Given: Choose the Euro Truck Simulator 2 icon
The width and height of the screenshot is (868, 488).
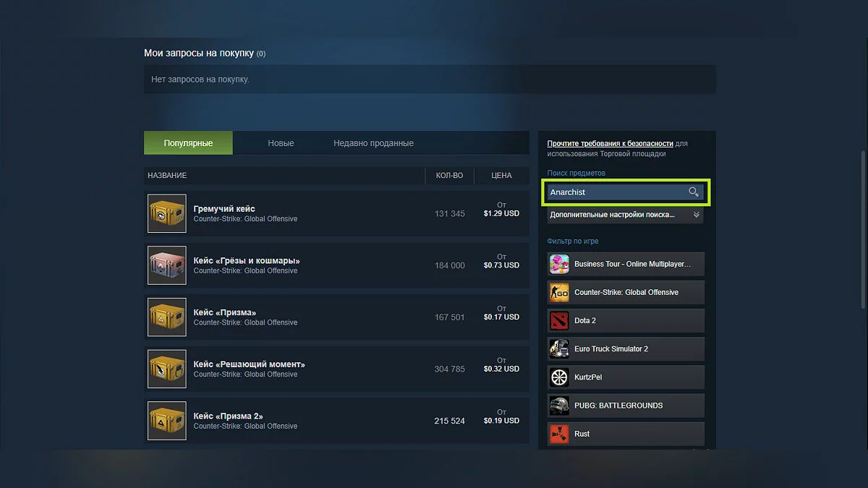Looking at the screenshot, I should pos(559,348).
